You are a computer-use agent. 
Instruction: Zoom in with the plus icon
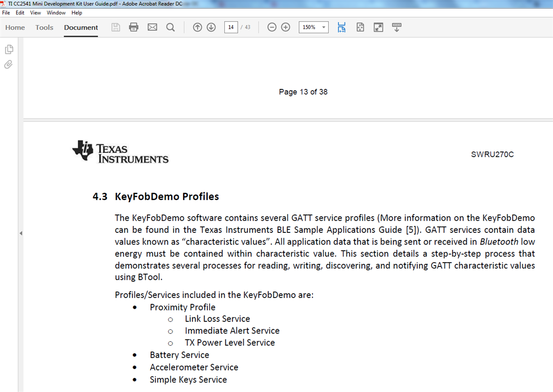[x=285, y=27]
